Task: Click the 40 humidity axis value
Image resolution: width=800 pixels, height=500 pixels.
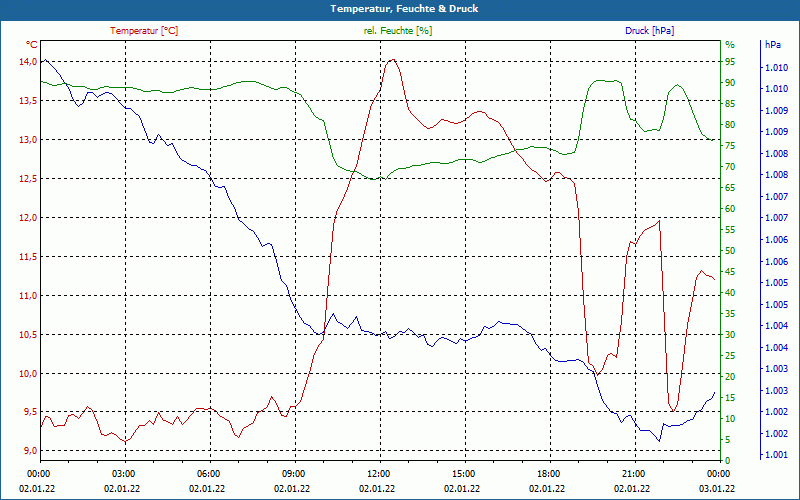Action: pyautogui.click(x=730, y=293)
